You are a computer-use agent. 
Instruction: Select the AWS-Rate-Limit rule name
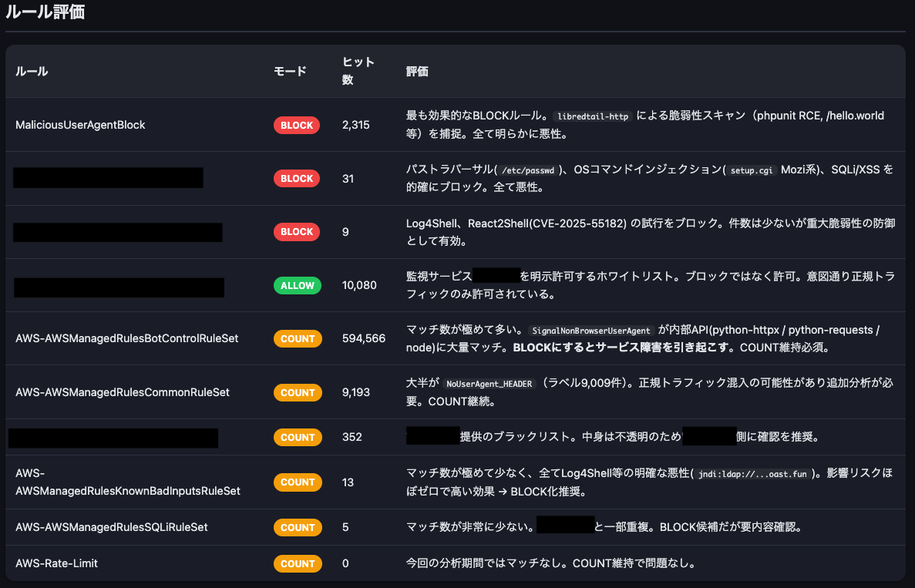[x=56, y=563]
